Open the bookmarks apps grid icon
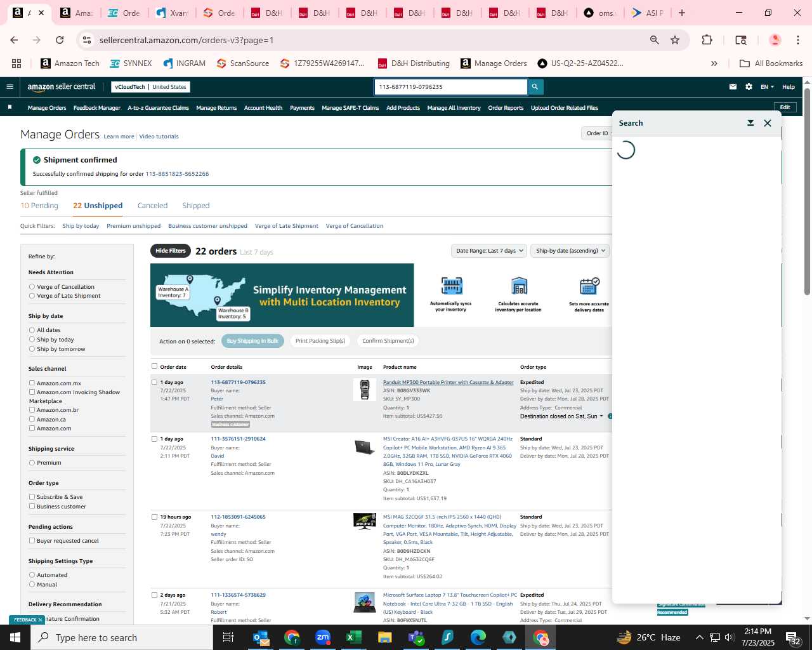This screenshot has height=650, width=812. 16,63
